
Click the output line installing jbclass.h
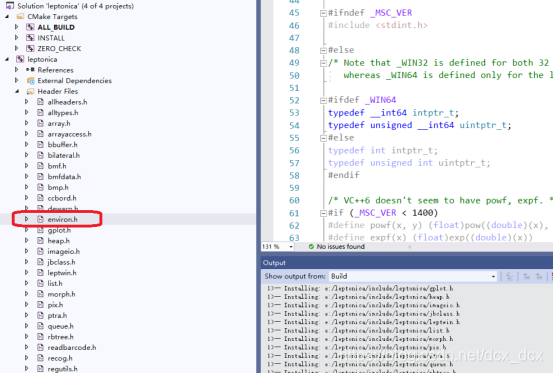[363, 314]
